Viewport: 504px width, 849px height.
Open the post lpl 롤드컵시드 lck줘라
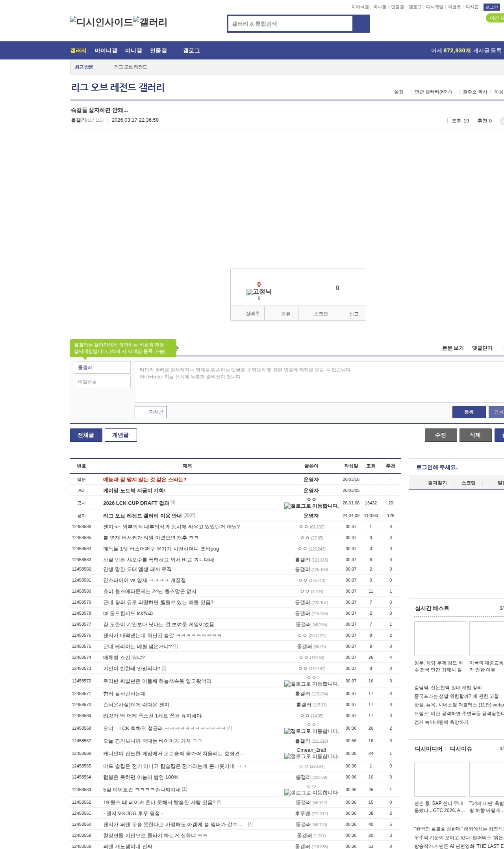point(128,613)
